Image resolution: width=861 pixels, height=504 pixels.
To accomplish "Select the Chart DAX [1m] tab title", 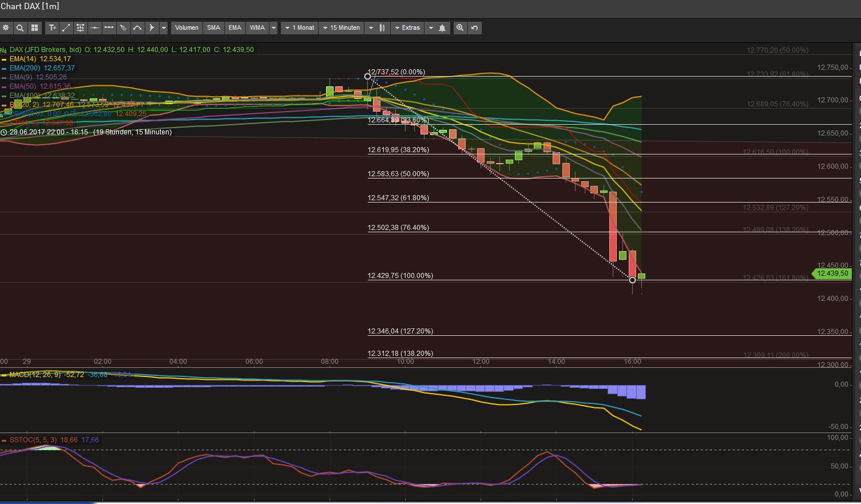I will [30, 6].
